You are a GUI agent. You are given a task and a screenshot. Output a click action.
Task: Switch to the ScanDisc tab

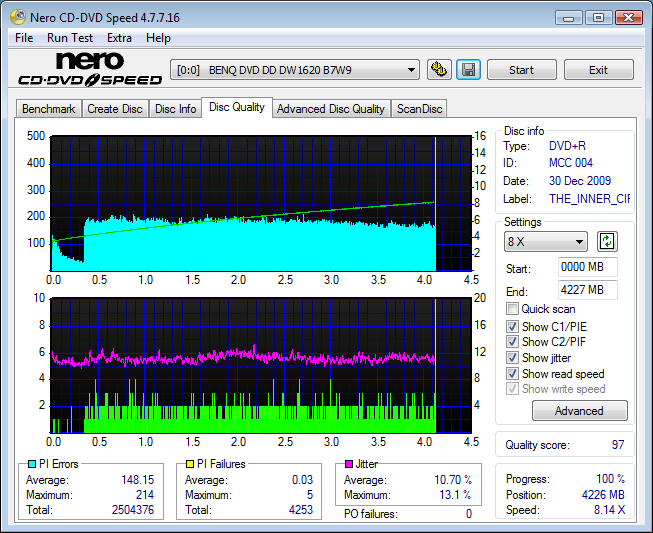coord(419,109)
